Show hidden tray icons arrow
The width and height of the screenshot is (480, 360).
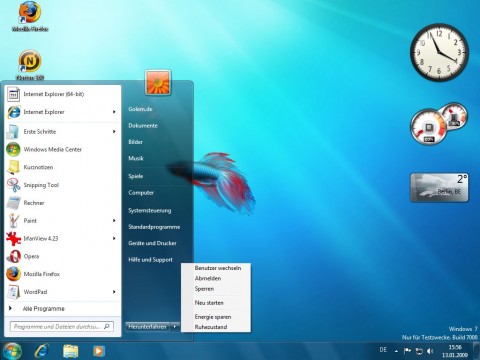[x=396, y=351]
